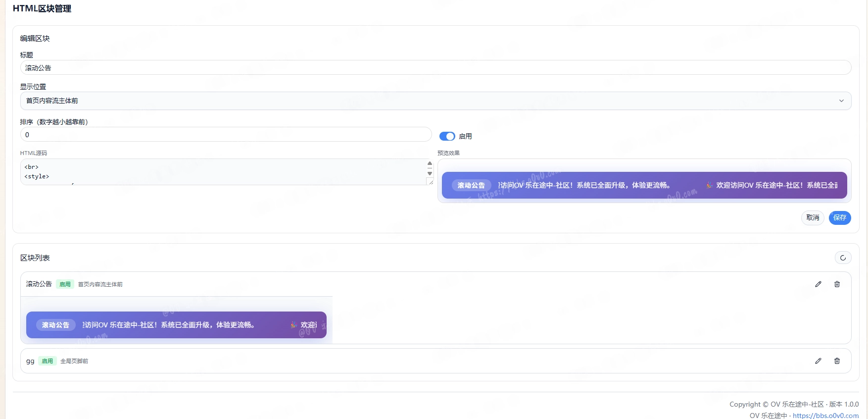Edit the gg block with pencil icon

(x=818, y=361)
